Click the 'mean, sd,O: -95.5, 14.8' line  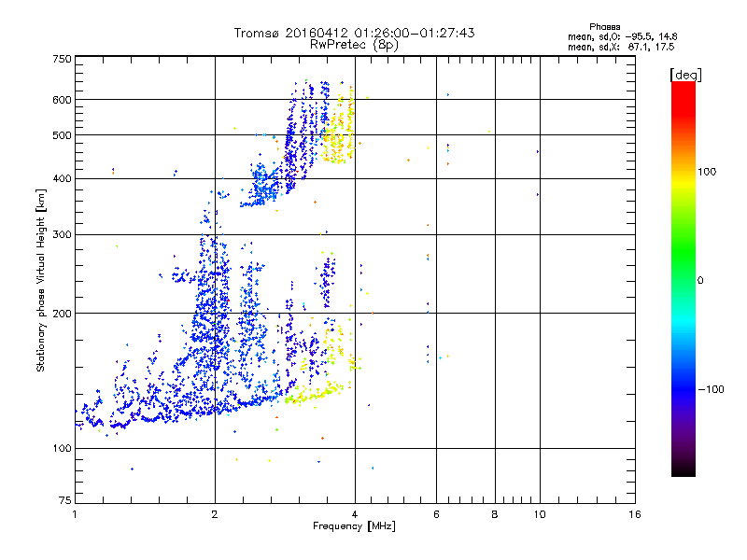[x=622, y=36]
